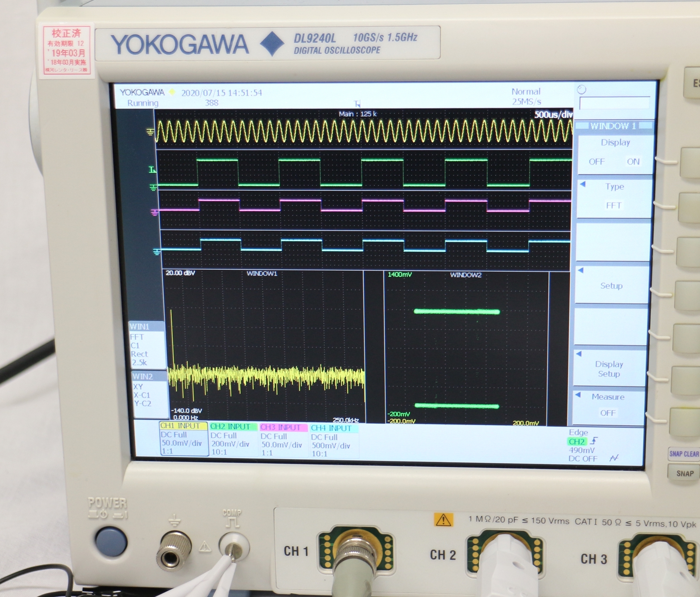Click the CH 1 BNC input connector
The width and height of the screenshot is (700, 597).
click(x=356, y=552)
